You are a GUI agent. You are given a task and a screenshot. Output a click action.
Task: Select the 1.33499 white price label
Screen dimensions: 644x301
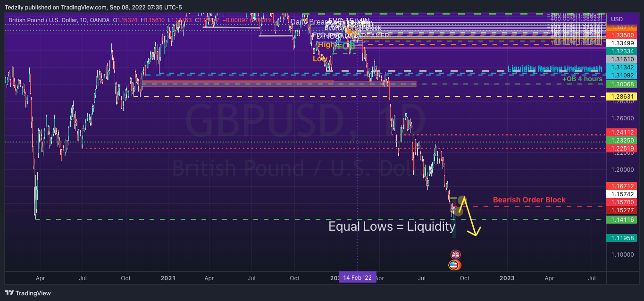[622, 43]
